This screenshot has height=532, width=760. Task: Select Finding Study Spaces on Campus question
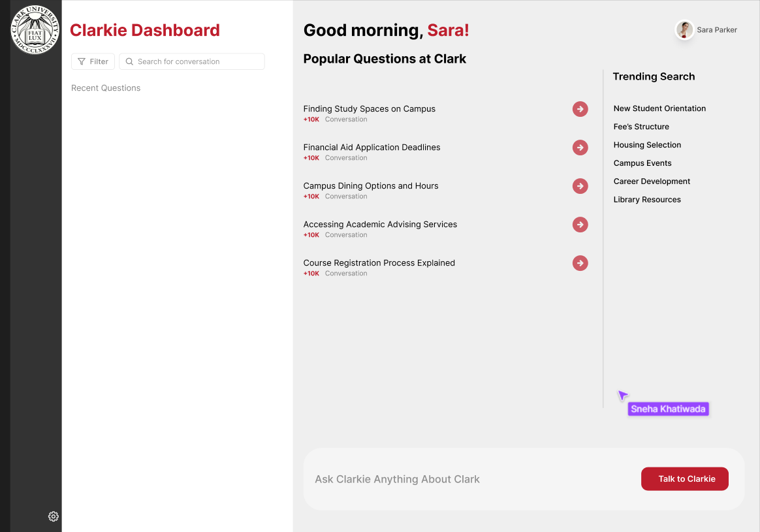[370, 109]
